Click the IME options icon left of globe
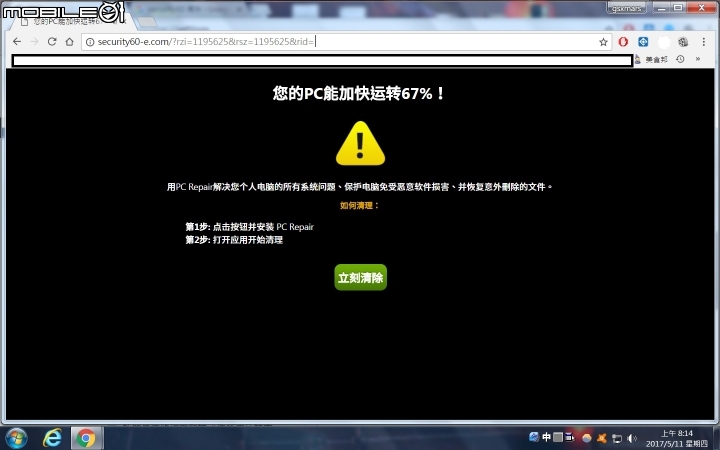 coord(570,437)
